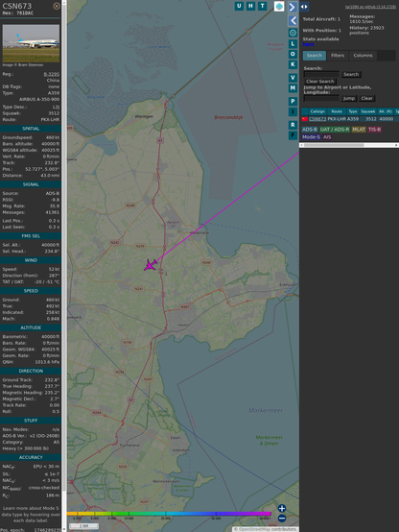Viewport: 399px width, 532px height.
Task: Toggle the P persistence button
Action: click(x=293, y=101)
